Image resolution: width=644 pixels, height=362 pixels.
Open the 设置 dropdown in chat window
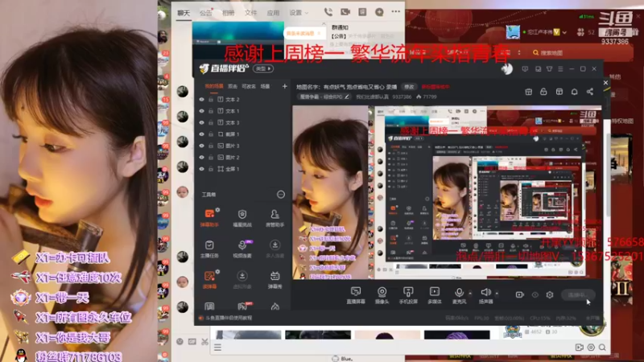299,13
